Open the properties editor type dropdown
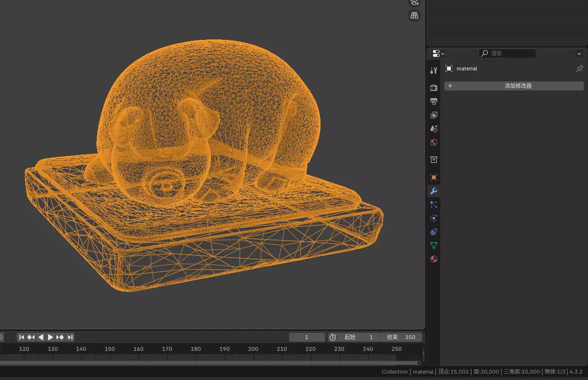The width and height of the screenshot is (588, 380). (x=438, y=53)
